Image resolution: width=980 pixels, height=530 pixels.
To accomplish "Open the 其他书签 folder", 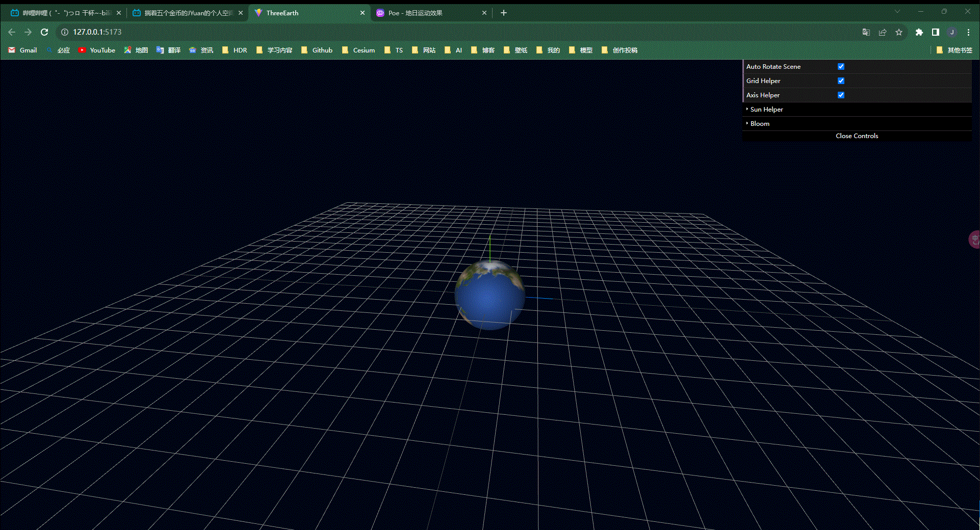I will click(955, 50).
